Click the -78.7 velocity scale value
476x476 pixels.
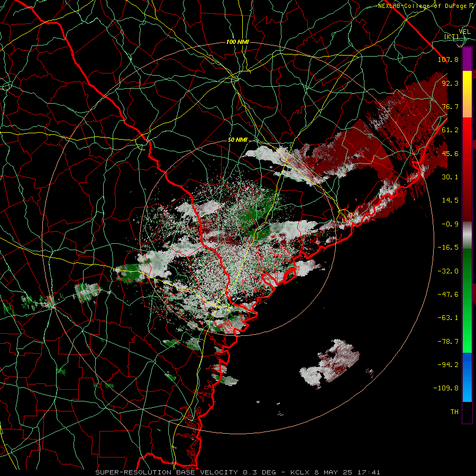[x=448, y=342]
